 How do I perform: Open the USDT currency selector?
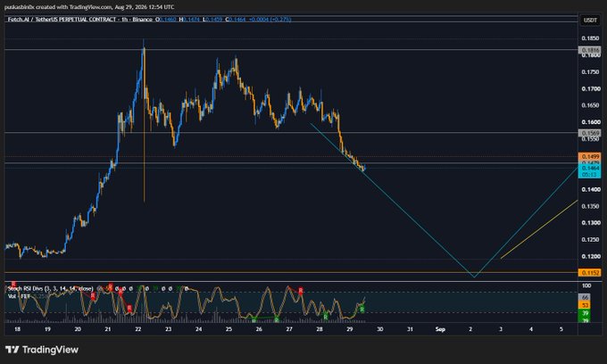pyautogui.click(x=590, y=20)
